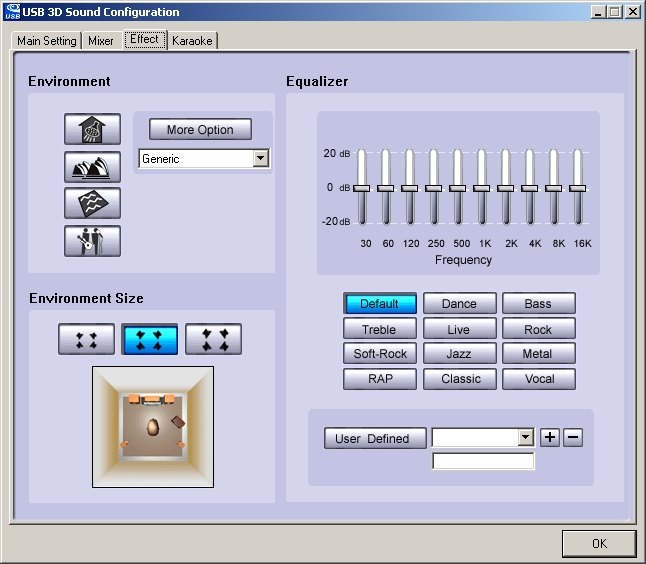Viewport: 646px width, 564px height.
Task: Switch equalizer to Rock preset
Action: [538, 329]
